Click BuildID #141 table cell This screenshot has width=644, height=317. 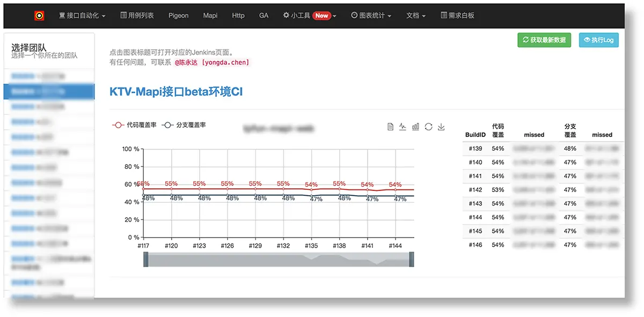pyautogui.click(x=475, y=176)
